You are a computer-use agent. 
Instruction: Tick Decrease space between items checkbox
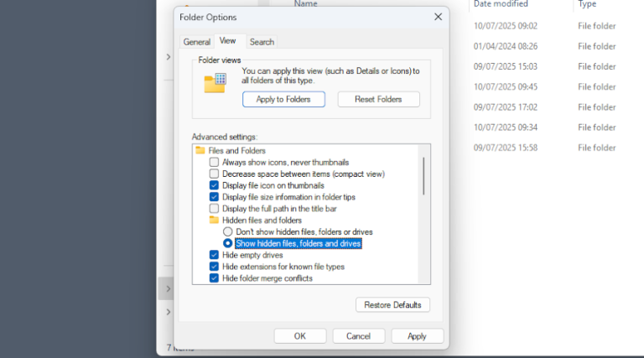click(x=214, y=174)
